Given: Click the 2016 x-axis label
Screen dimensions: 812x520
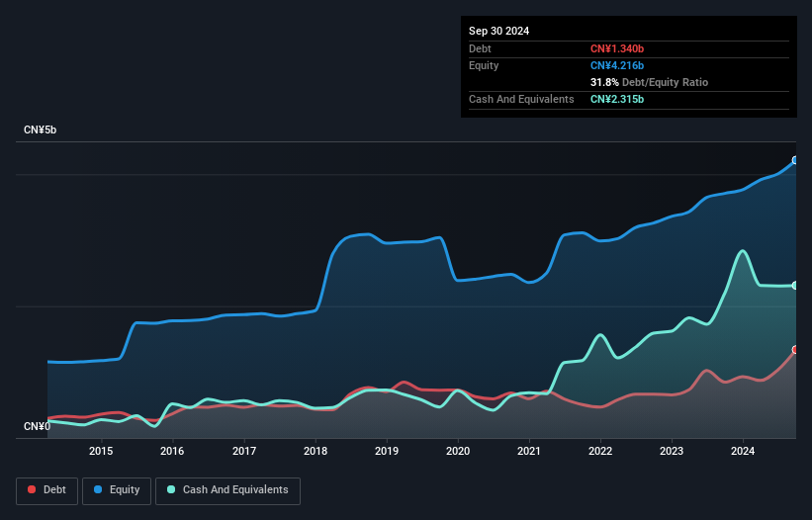Looking at the screenshot, I should tap(172, 451).
